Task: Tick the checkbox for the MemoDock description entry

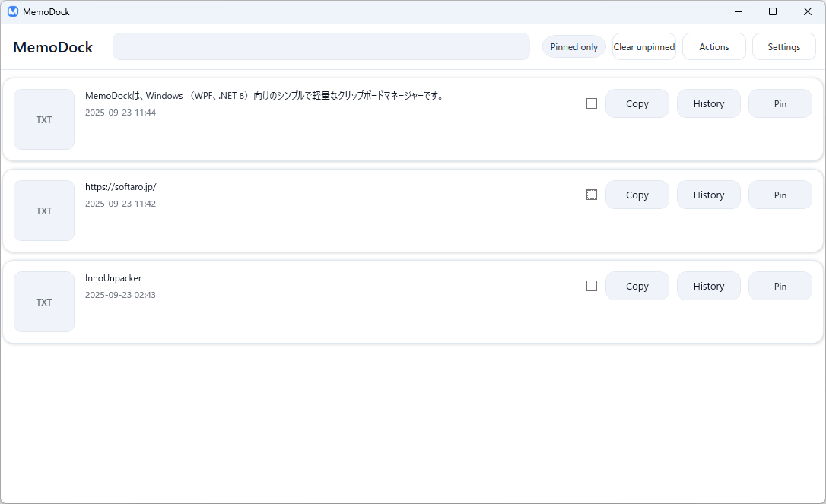Action: pyautogui.click(x=592, y=103)
